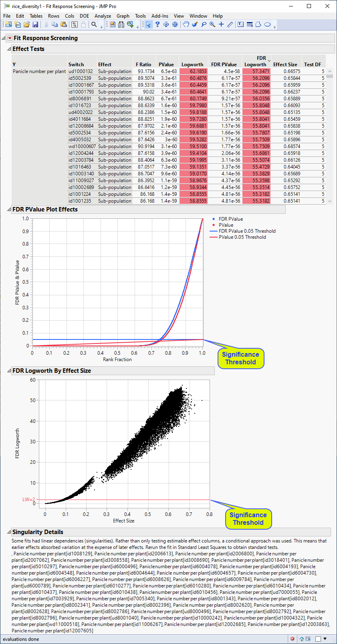The image size is (337, 644).
Task: Click the Open file folder icon
Action: (x=26, y=24)
